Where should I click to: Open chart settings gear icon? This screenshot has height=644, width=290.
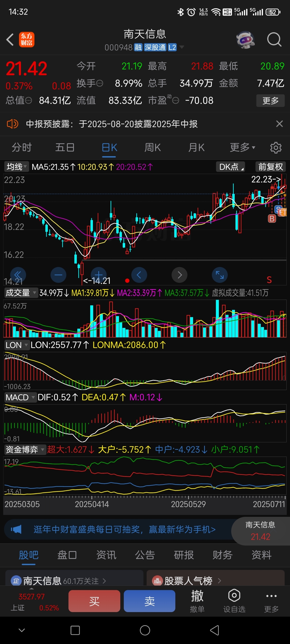[x=275, y=148]
